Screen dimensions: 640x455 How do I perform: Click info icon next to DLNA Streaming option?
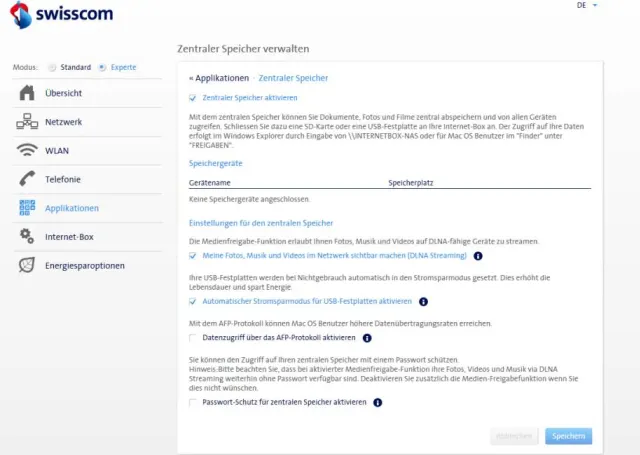(x=478, y=256)
